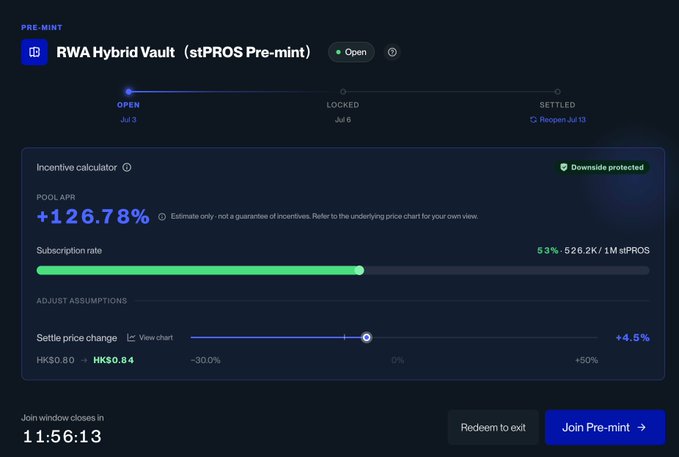Click the Join Pre-mint button label
Screen dimensions: 679x457
coord(596,428)
